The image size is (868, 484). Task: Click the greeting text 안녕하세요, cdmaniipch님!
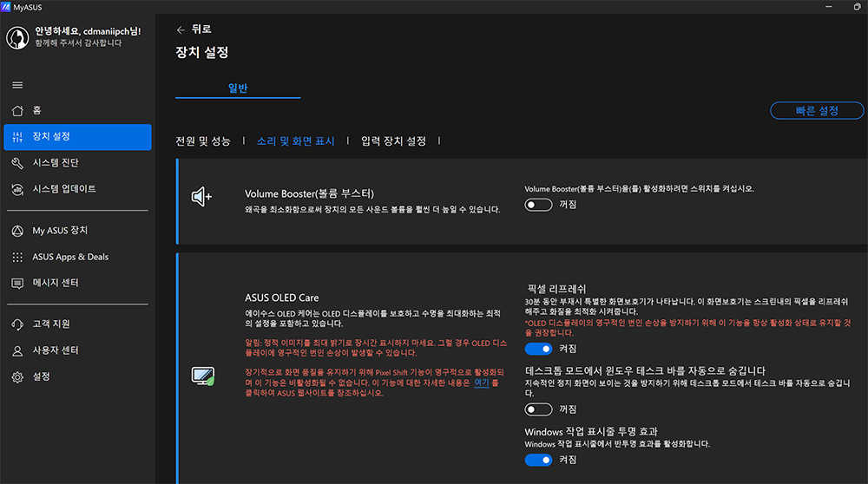[88, 31]
